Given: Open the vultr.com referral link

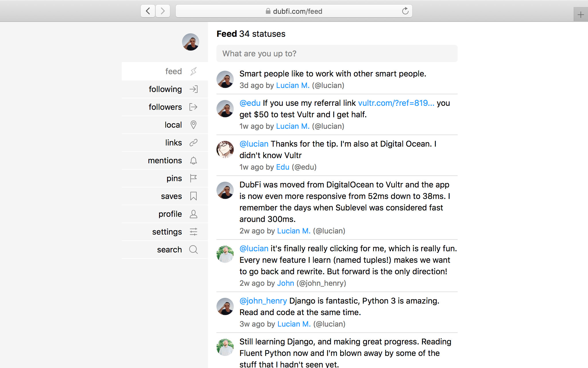Looking at the screenshot, I should pyautogui.click(x=396, y=103).
